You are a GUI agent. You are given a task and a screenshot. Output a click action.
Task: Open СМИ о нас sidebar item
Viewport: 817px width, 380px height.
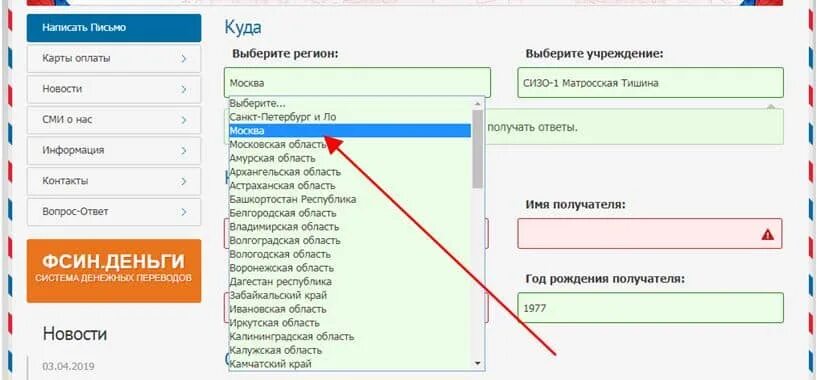[x=114, y=120]
